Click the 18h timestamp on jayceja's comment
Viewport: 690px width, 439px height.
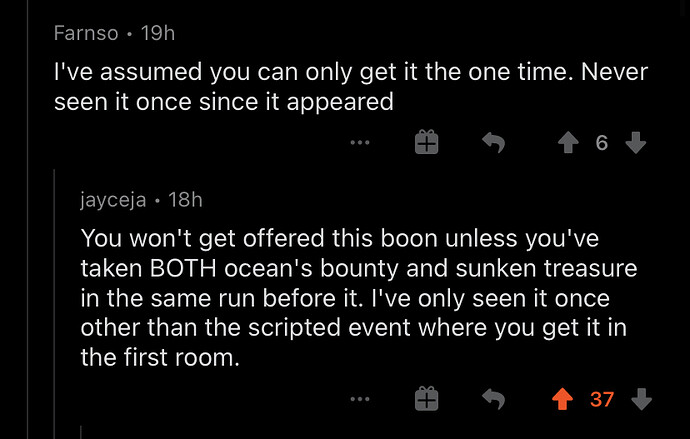pos(185,200)
